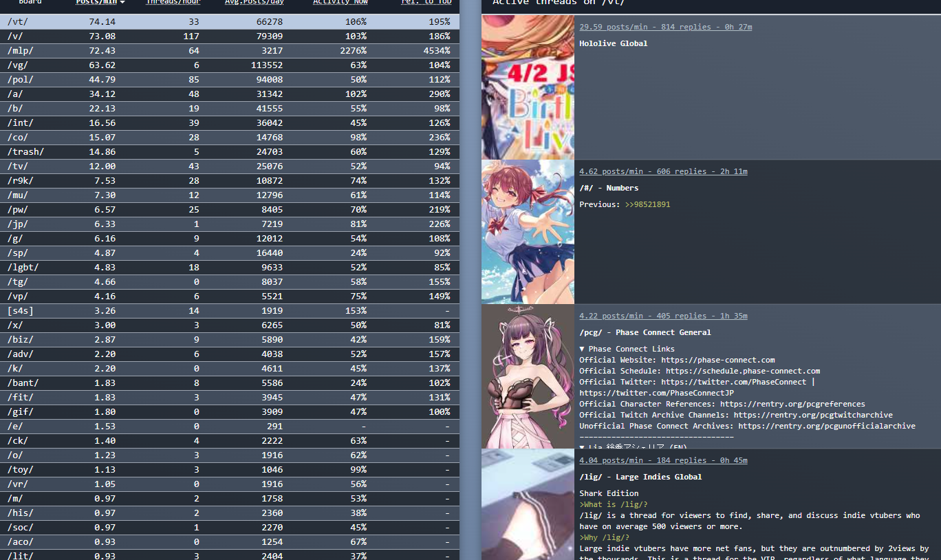The image size is (941, 560).
Task: Select the /vg/ board row
Action: coord(230,65)
